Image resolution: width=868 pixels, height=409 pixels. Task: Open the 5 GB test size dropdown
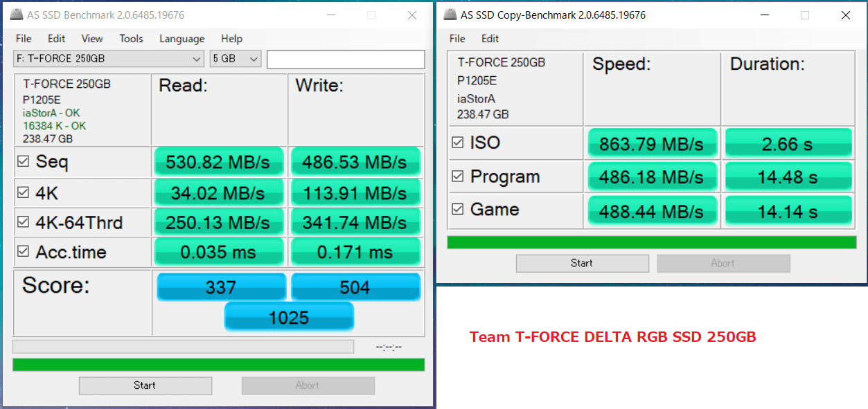236,59
